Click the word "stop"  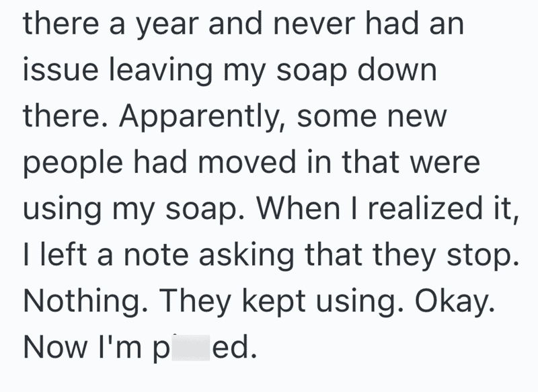pyautogui.click(x=483, y=257)
